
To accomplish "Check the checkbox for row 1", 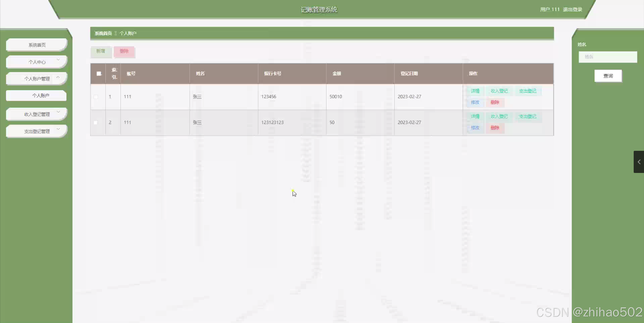I will click(96, 97).
